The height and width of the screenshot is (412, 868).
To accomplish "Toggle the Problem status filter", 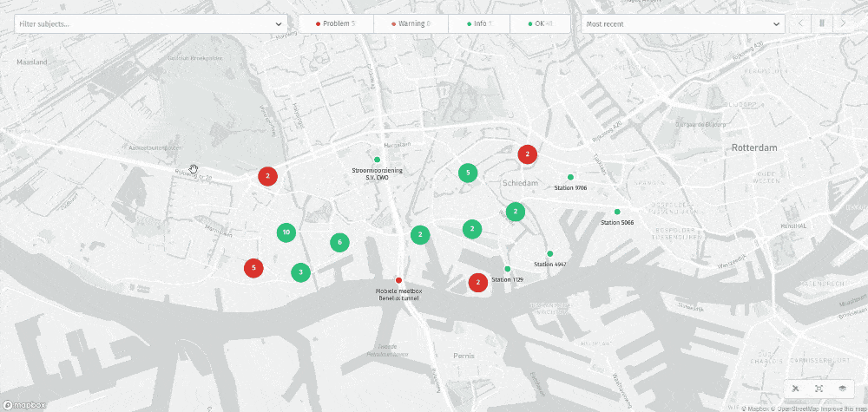I will click(x=336, y=23).
